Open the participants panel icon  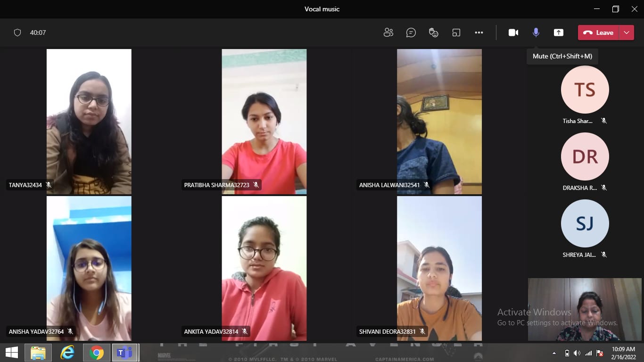click(388, 33)
